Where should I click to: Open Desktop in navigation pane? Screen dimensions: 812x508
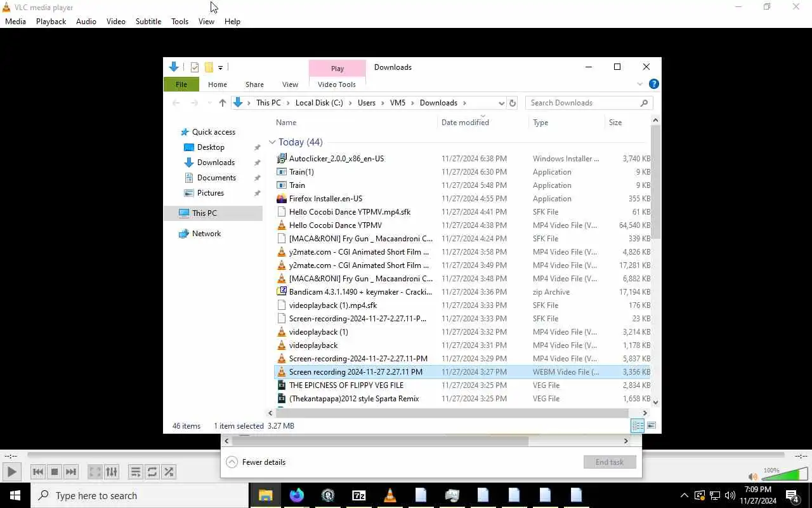pos(211,147)
